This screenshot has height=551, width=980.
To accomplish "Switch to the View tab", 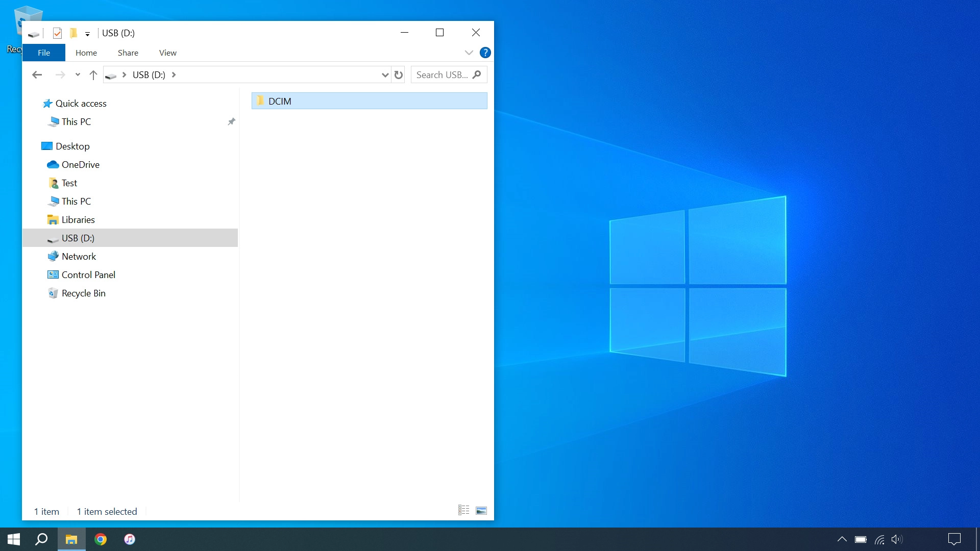I will click(x=167, y=53).
